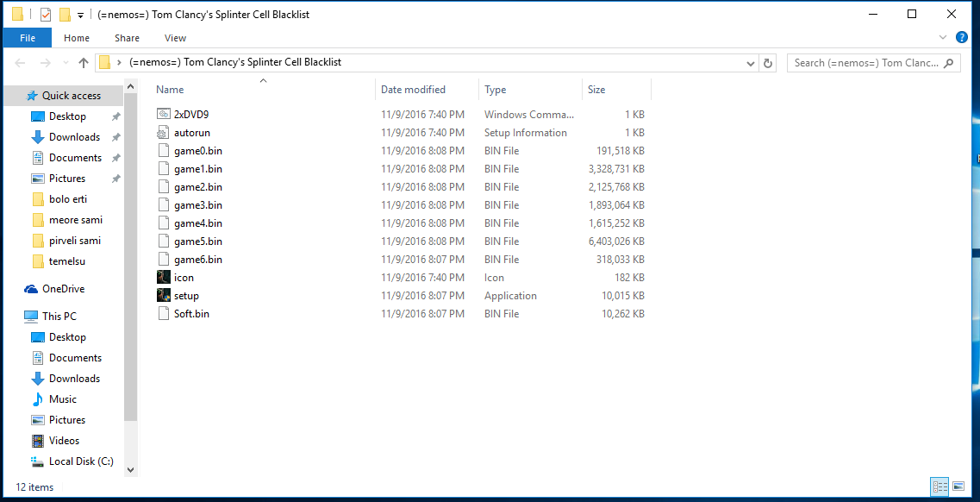Screen dimensions: 980x502
Task: Switch to the Home ribbon tab
Action: coord(76,37)
